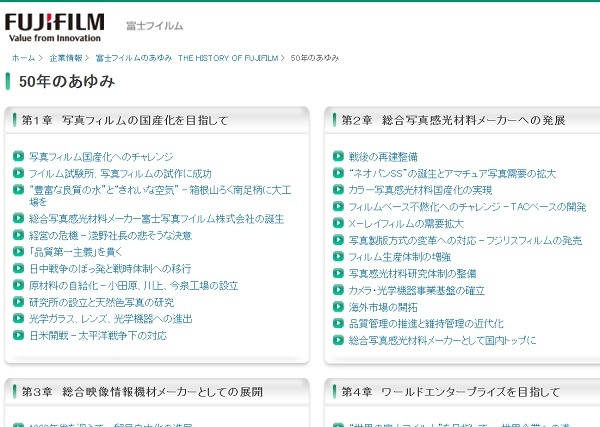Image resolution: width=600 pixels, height=427 pixels.
Task: Click green arrow icon beside 日中戦争のぼっ発
Action: pos(18,268)
